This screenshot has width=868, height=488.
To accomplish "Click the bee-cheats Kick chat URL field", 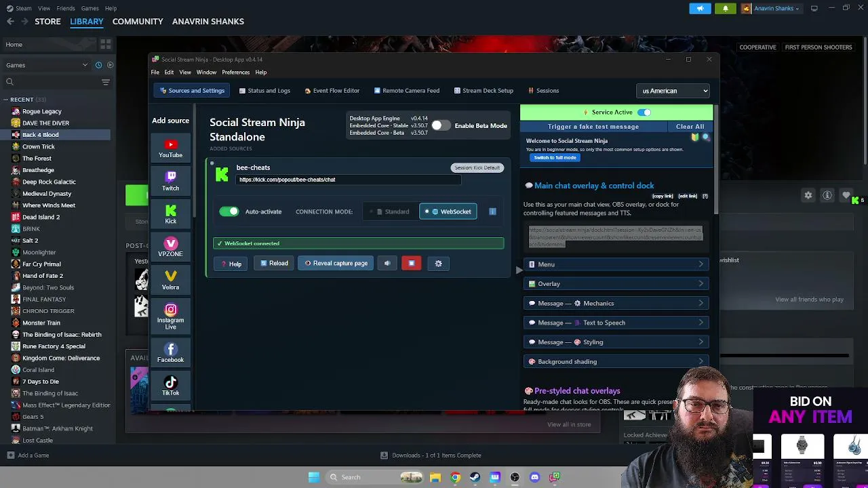I will pyautogui.click(x=349, y=180).
